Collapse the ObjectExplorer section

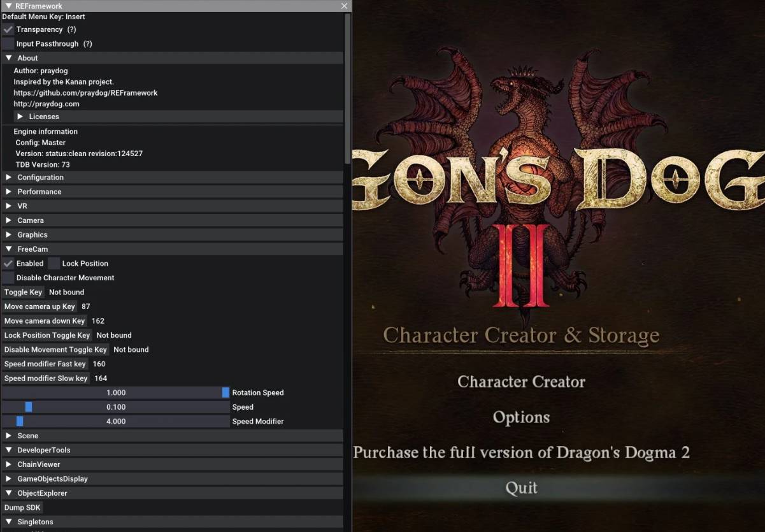coord(173,493)
